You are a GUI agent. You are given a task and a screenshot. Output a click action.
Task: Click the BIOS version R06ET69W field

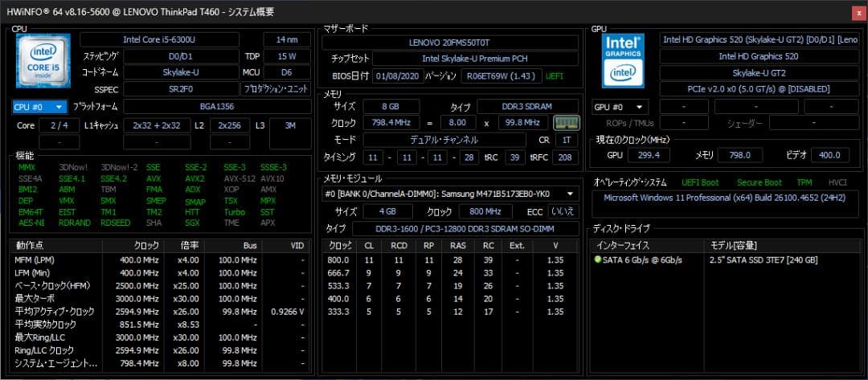coord(502,76)
